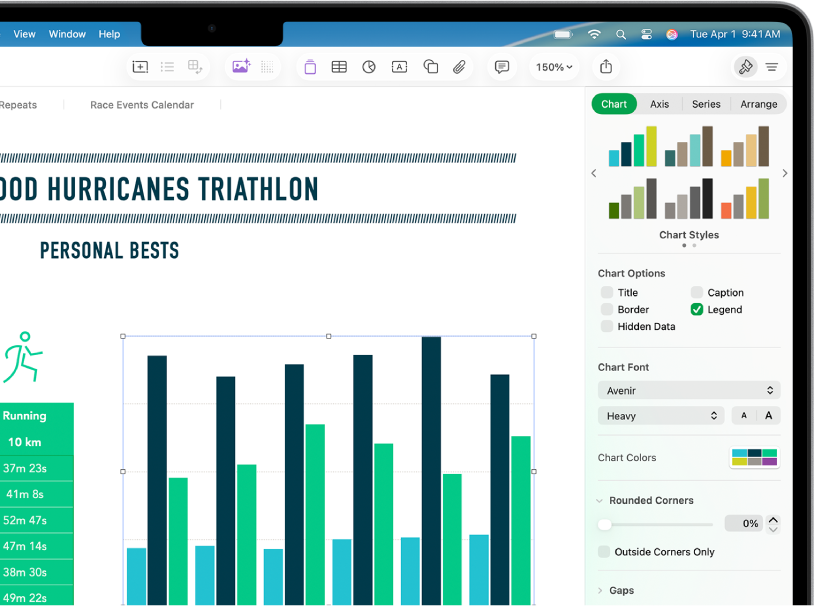Switch to the Series tab
This screenshot has width=814, height=606.
point(705,103)
